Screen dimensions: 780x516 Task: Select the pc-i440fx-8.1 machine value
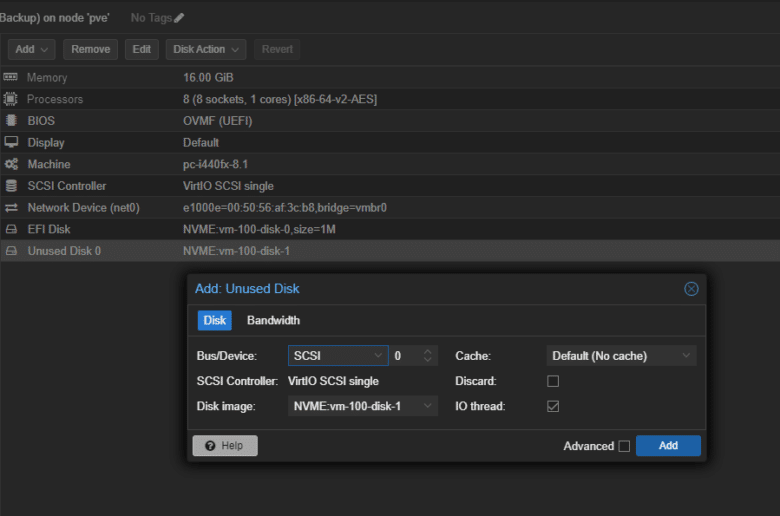[x=215, y=164]
